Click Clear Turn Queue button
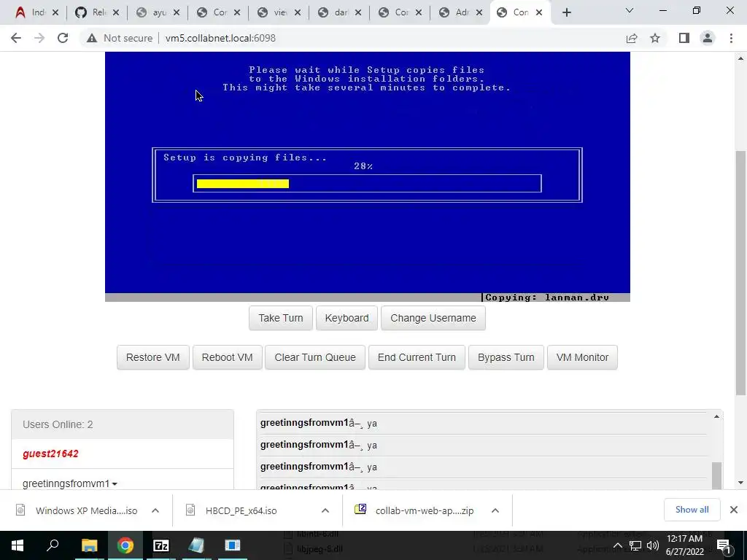This screenshot has width=747, height=560. click(315, 357)
